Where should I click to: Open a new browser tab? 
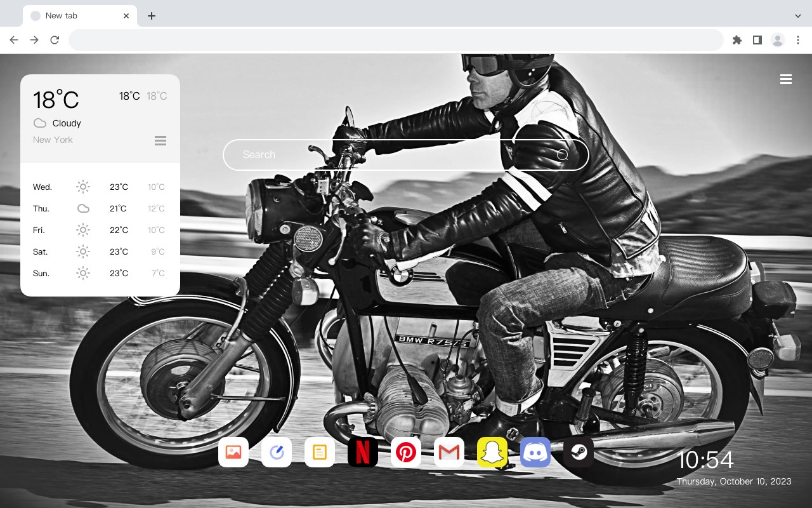pyautogui.click(x=151, y=16)
